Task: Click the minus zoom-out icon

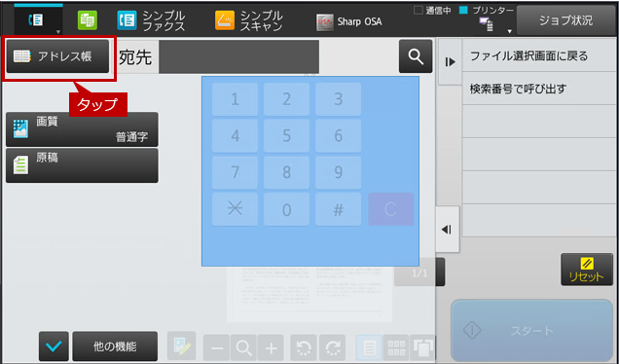Action: click(217, 347)
